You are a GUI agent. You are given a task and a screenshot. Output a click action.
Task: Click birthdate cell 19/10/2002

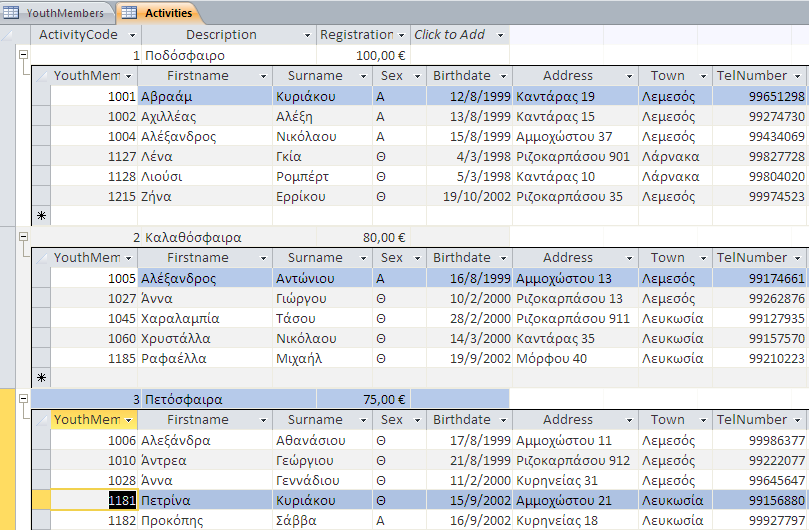469,197
